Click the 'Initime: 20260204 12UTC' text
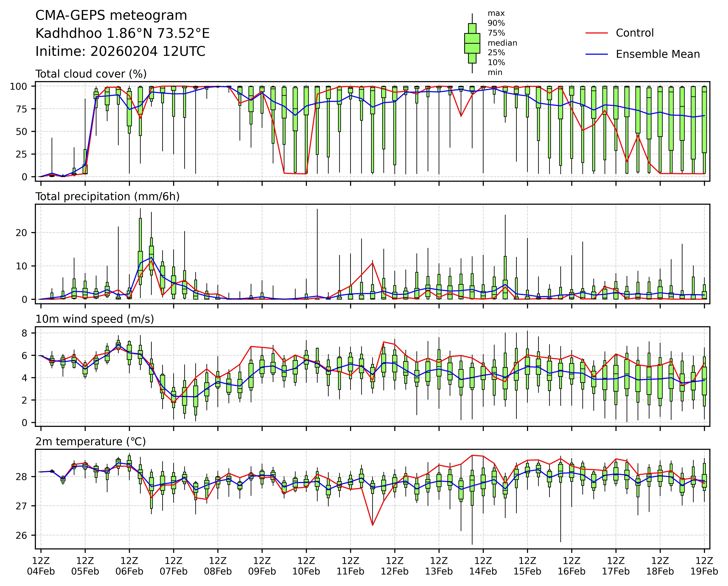 120,51
